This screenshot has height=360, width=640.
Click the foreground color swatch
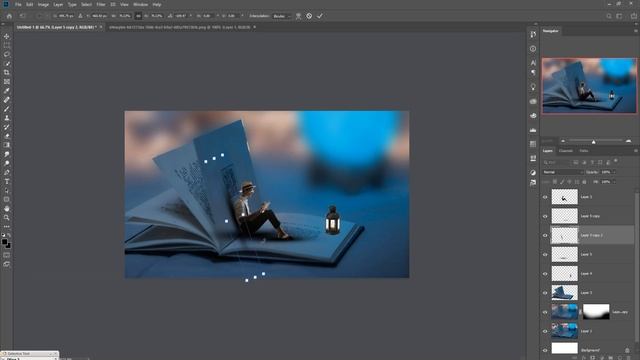click(4, 242)
